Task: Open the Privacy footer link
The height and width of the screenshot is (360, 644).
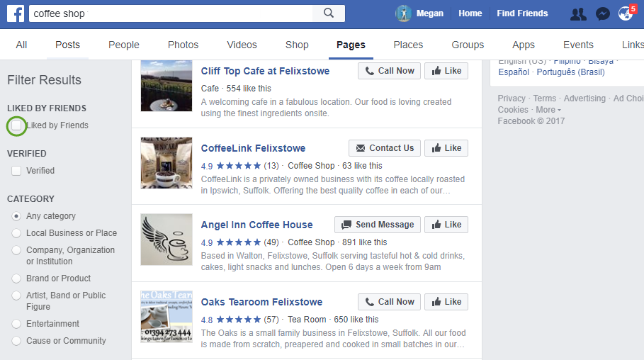Action: tap(512, 99)
